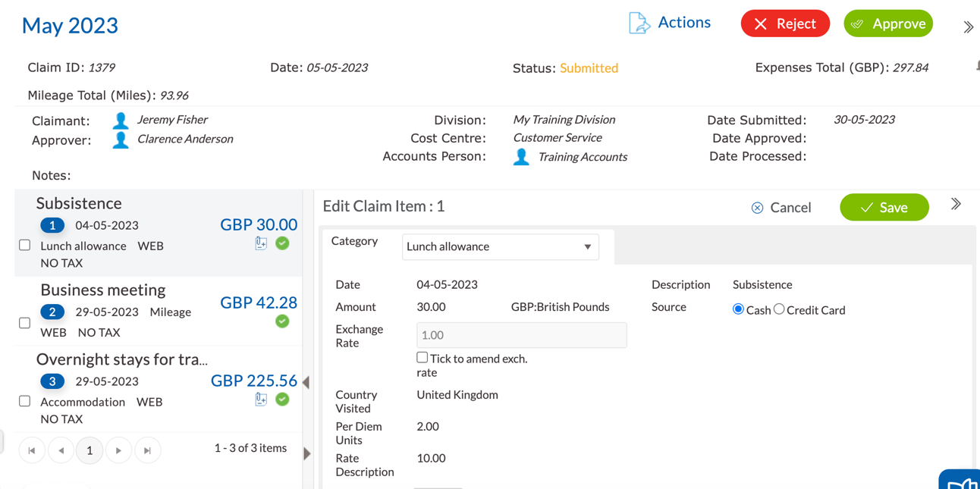Viewport: 980px width, 489px height.
Task: Go to first page of items
Action: pos(32,450)
